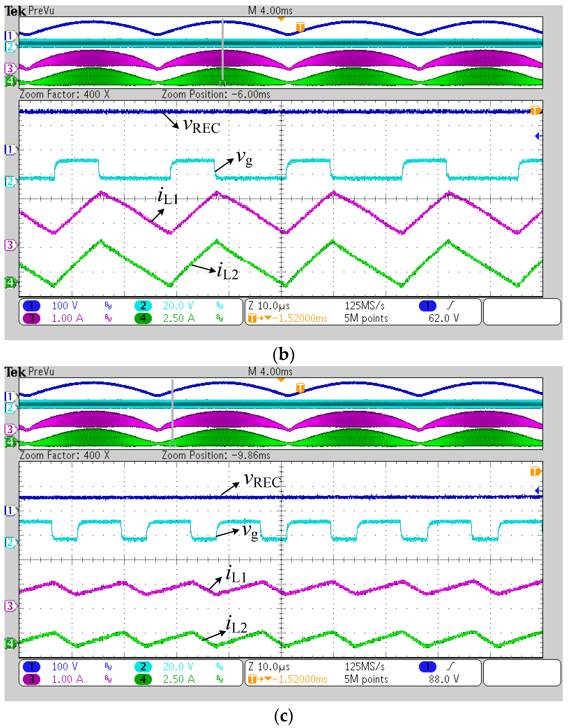Viewport: 568px width, 728px height.
Task: Click 'Zoom Factor: 400 X' in capture (b)
Action: [x=65, y=94]
